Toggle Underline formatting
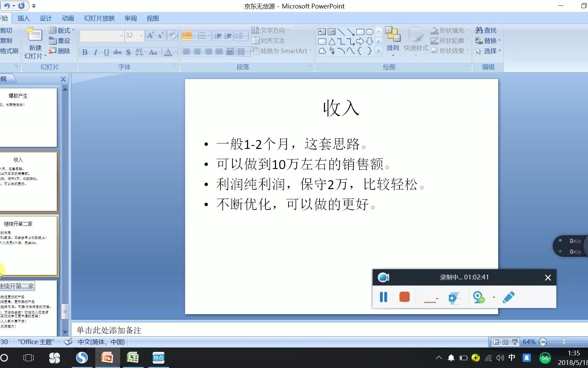The height and width of the screenshot is (368, 588). pos(107,52)
